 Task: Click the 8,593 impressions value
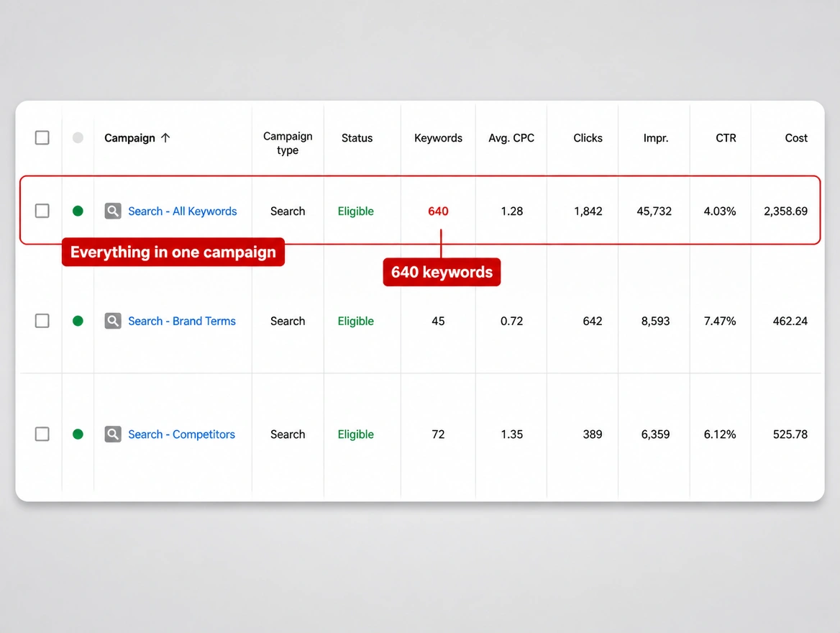pos(656,321)
